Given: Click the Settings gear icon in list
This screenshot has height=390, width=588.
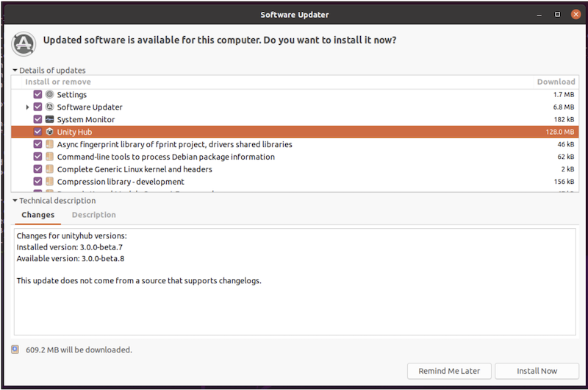Looking at the screenshot, I should tap(49, 95).
